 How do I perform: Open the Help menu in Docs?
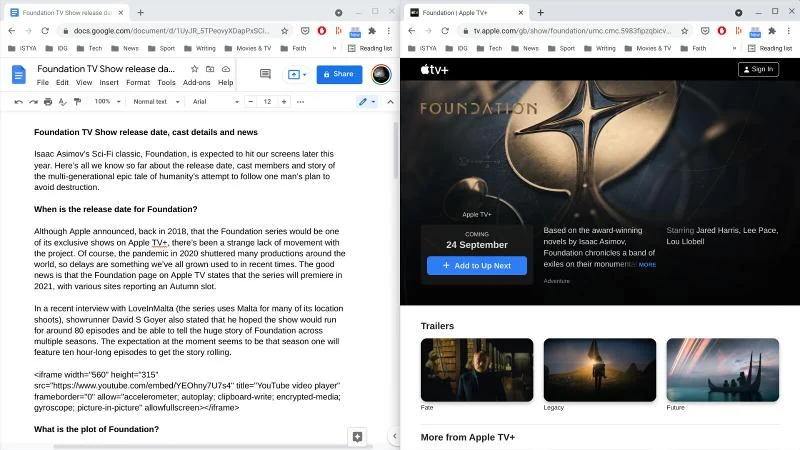click(226, 82)
